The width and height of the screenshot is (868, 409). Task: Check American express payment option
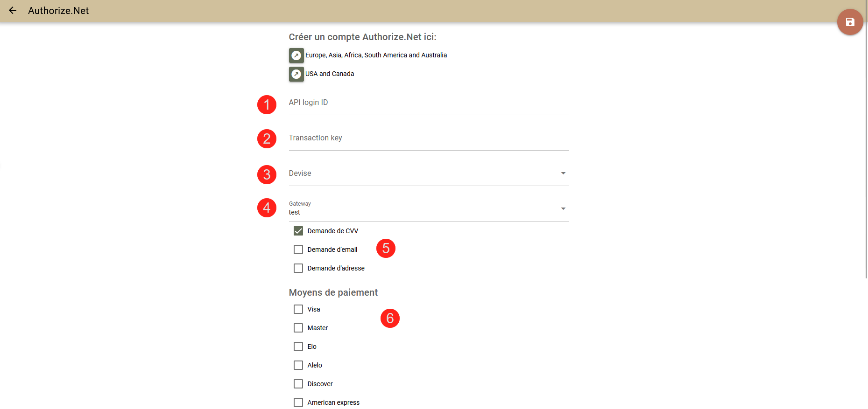298,402
